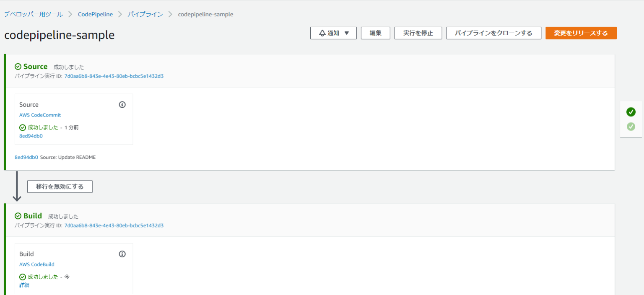Click the lower faded checkmark in side navigator

[631, 127]
